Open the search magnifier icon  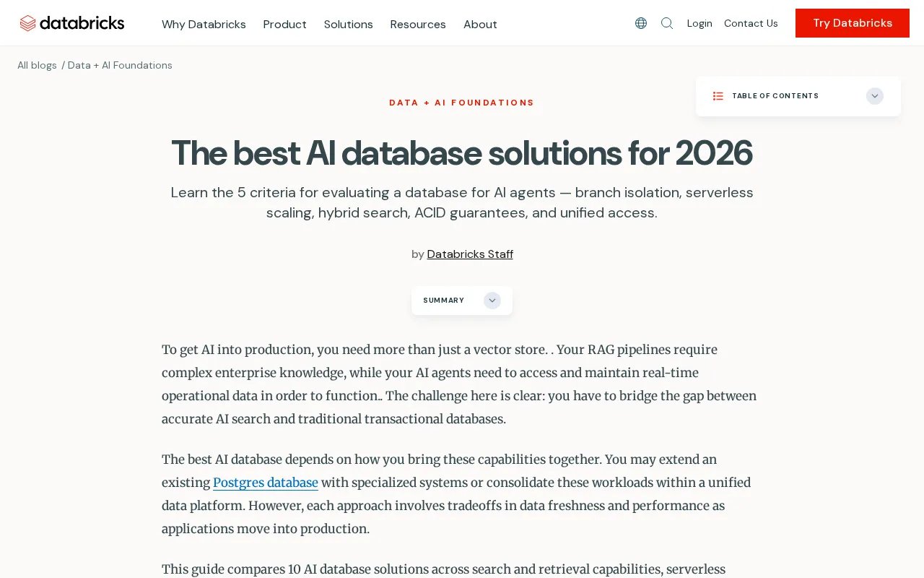point(667,23)
